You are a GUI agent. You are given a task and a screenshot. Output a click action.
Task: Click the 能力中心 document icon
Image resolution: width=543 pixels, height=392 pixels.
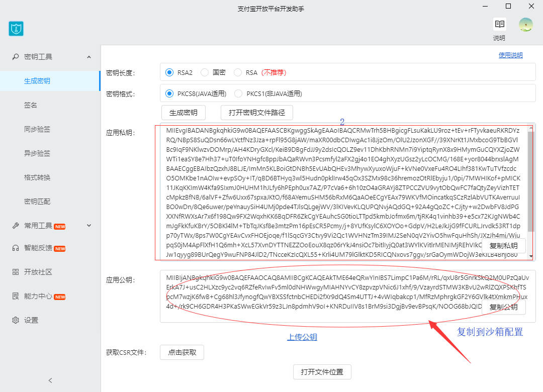coord(16,296)
